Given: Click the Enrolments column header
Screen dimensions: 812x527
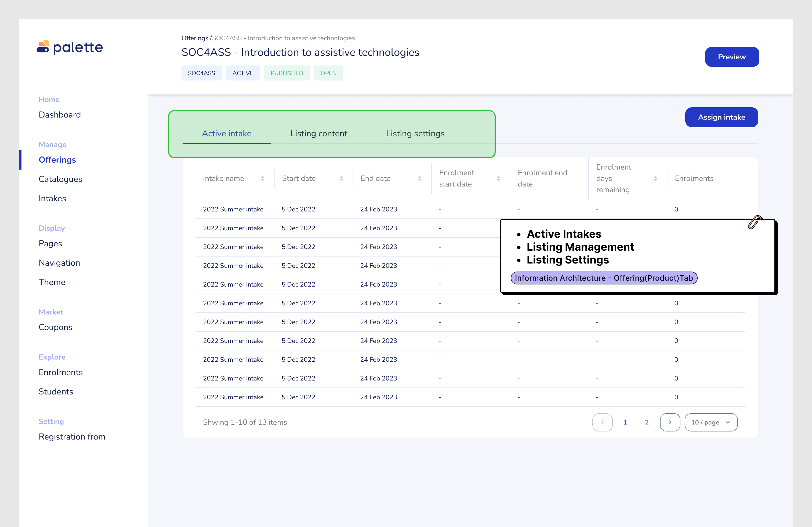Looking at the screenshot, I should 694,179.
